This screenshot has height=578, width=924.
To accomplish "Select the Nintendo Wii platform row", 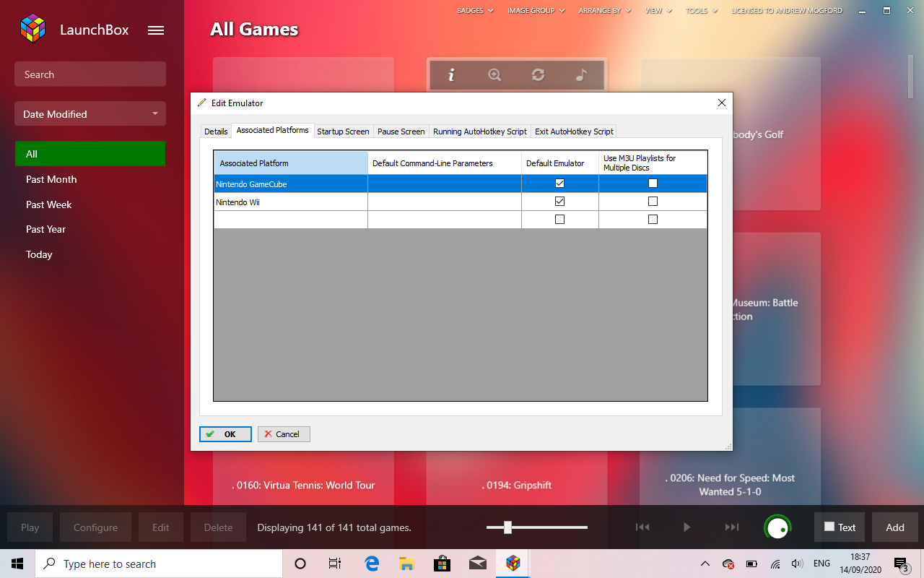I will [460, 202].
